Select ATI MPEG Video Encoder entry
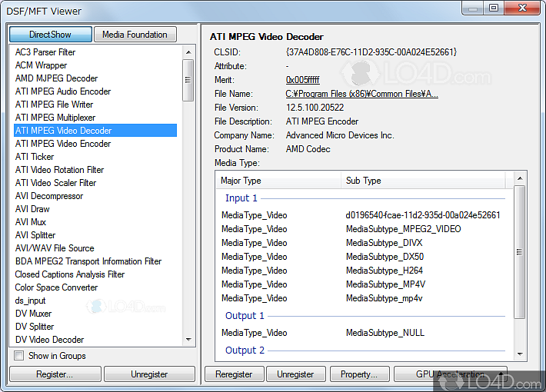Viewport: 546px width, 392px height. coord(63,144)
